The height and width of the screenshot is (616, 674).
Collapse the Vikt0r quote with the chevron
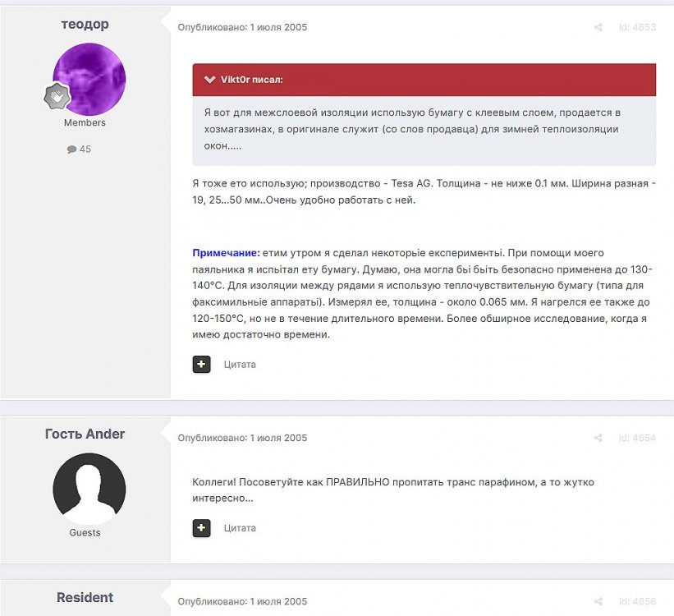210,80
